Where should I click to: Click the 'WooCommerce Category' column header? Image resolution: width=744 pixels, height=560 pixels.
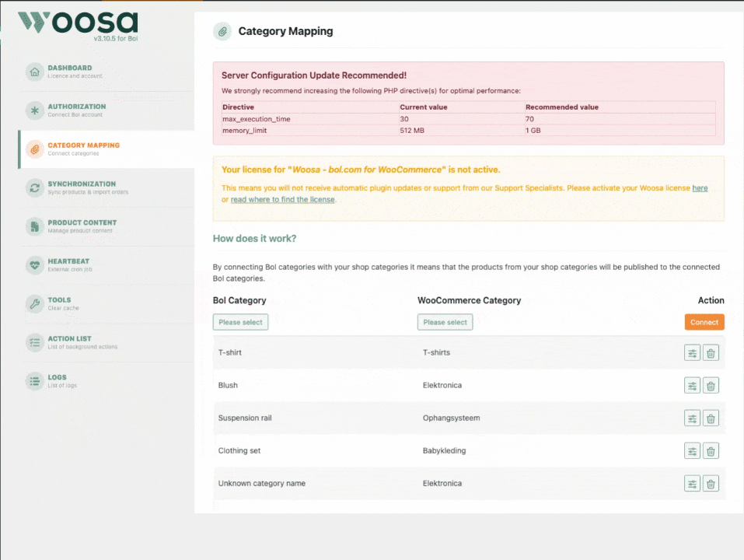click(x=470, y=300)
